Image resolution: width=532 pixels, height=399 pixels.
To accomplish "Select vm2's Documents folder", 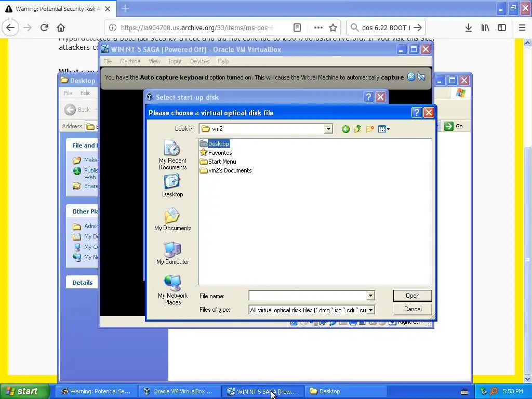I will coord(226,170).
